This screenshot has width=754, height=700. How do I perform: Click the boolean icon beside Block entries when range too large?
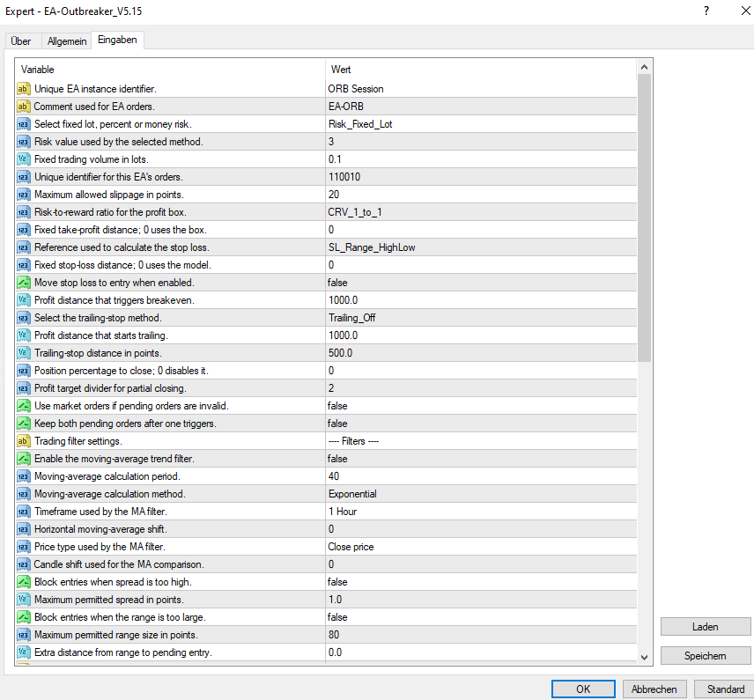tap(24, 617)
